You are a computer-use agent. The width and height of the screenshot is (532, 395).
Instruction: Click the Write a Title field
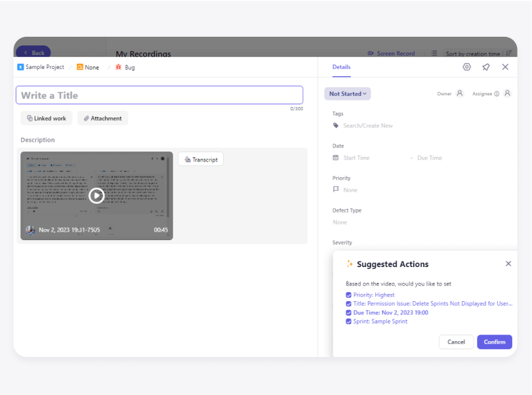click(x=159, y=95)
